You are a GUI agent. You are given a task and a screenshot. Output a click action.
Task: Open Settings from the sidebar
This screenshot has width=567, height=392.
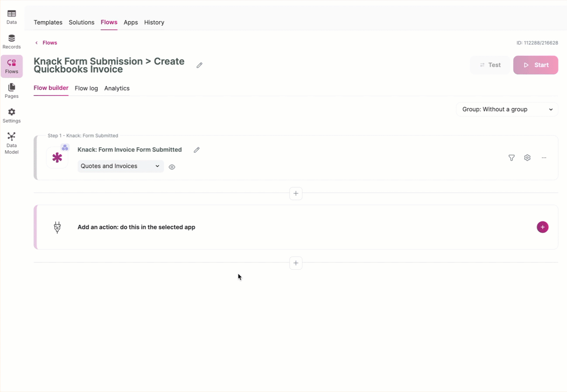pyautogui.click(x=12, y=116)
